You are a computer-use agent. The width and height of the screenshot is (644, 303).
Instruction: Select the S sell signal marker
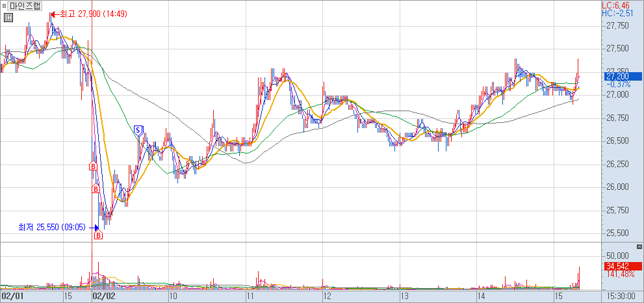[x=138, y=131]
